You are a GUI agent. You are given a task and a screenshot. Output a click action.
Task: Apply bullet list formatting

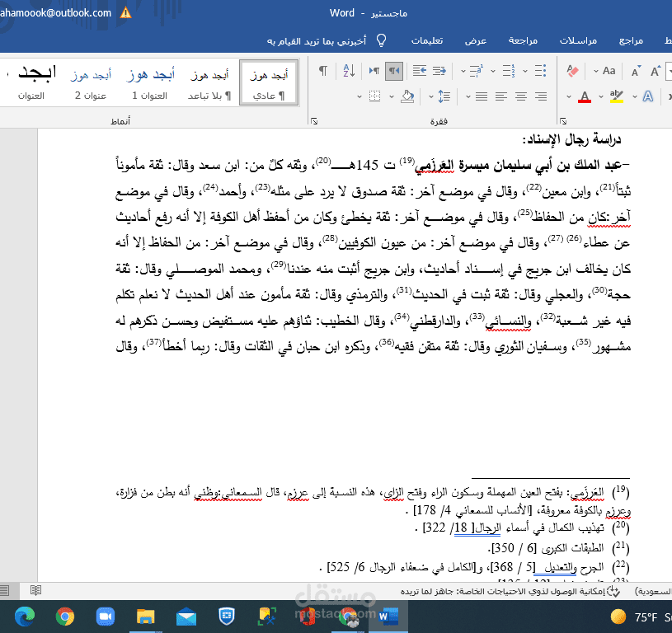(540, 71)
